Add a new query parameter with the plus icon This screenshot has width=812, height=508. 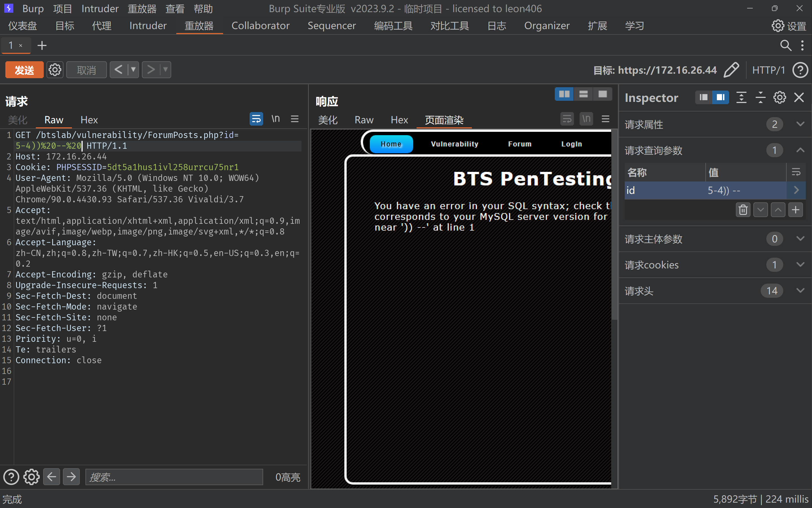coord(795,210)
